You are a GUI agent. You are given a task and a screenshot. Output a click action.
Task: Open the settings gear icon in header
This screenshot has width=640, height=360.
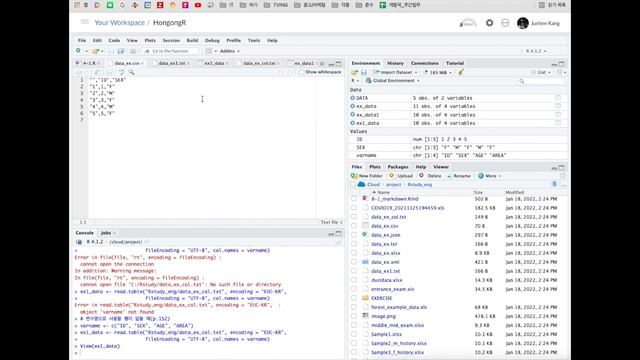489,23
